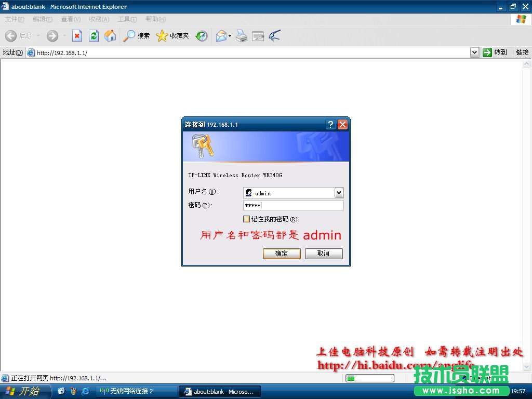Image resolution: width=532 pixels, height=399 pixels.
Task: Click the middle quick launch icon
Action: [73, 391]
